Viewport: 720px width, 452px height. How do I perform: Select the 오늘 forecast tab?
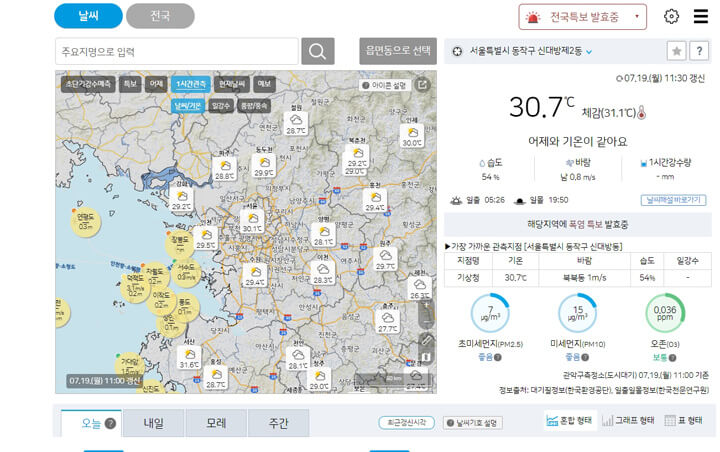[91, 423]
